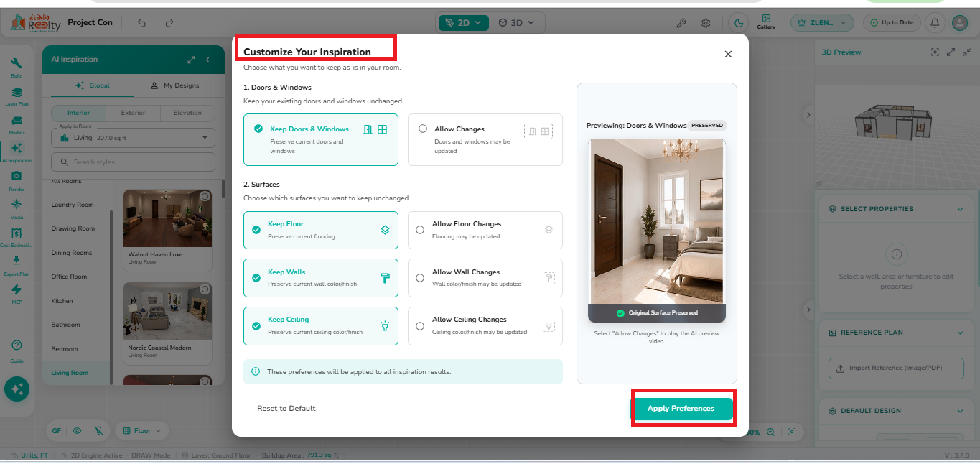Open the 2D view mode dropdown
Screen dimensions: 980x464
[463, 22]
